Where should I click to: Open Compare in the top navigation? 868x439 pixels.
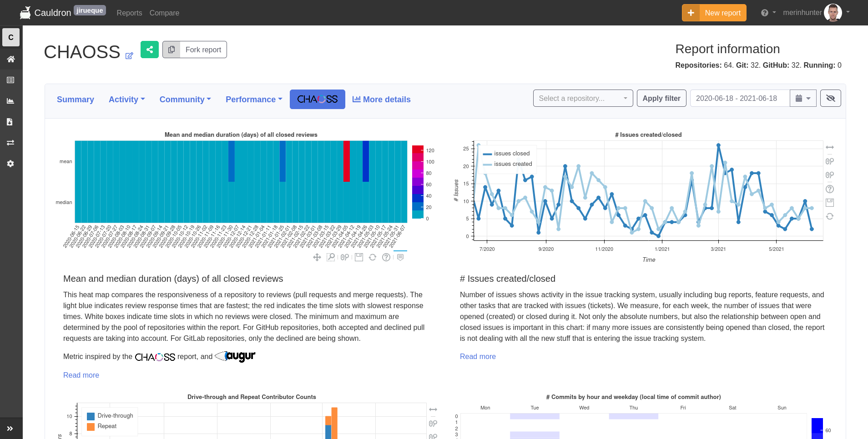click(164, 13)
